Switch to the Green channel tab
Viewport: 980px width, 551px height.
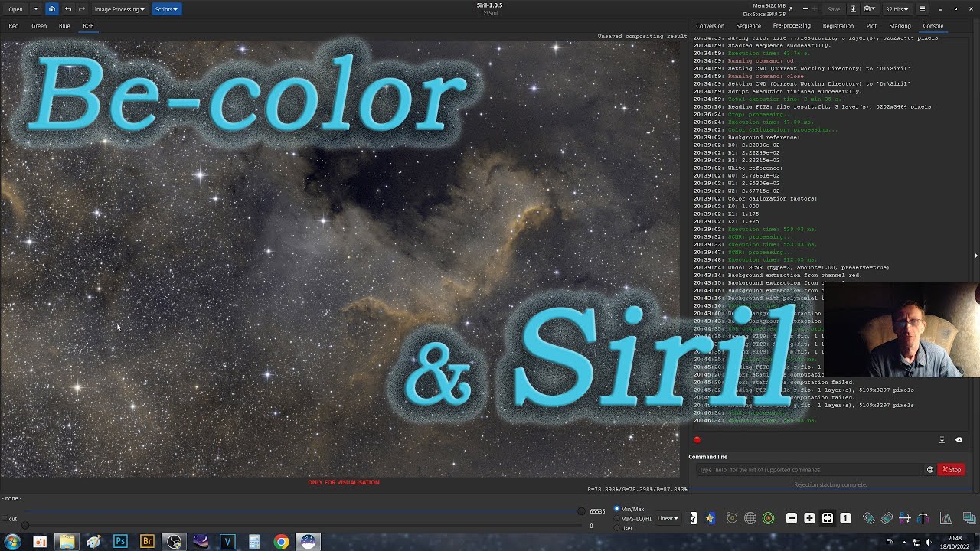39,26
